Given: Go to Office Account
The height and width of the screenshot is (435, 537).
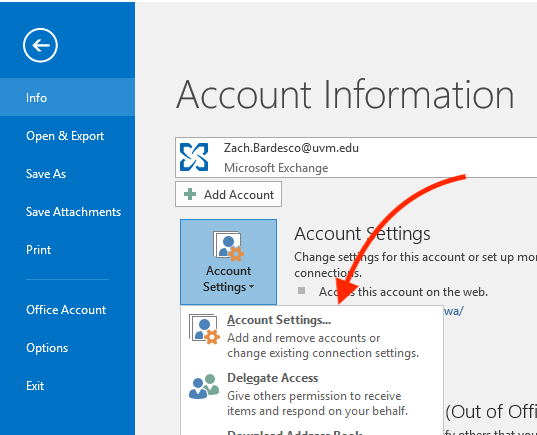Looking at the screenshot, I should click(67, 310).
